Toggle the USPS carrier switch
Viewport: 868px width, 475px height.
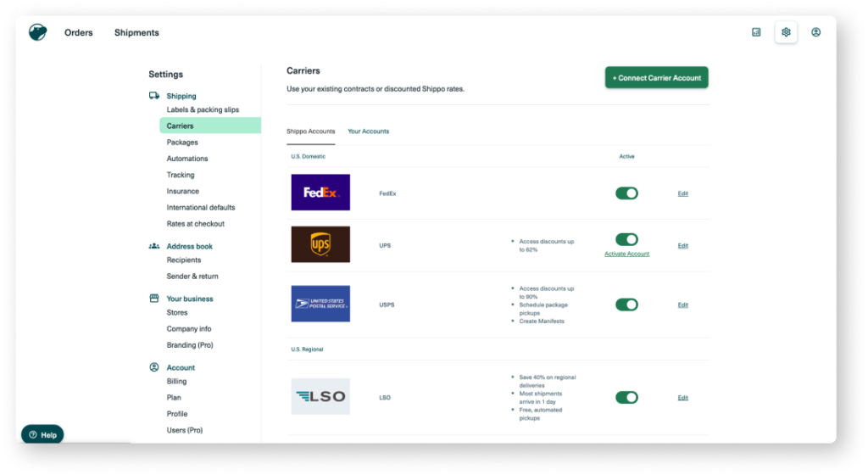(x=626, y=305)
